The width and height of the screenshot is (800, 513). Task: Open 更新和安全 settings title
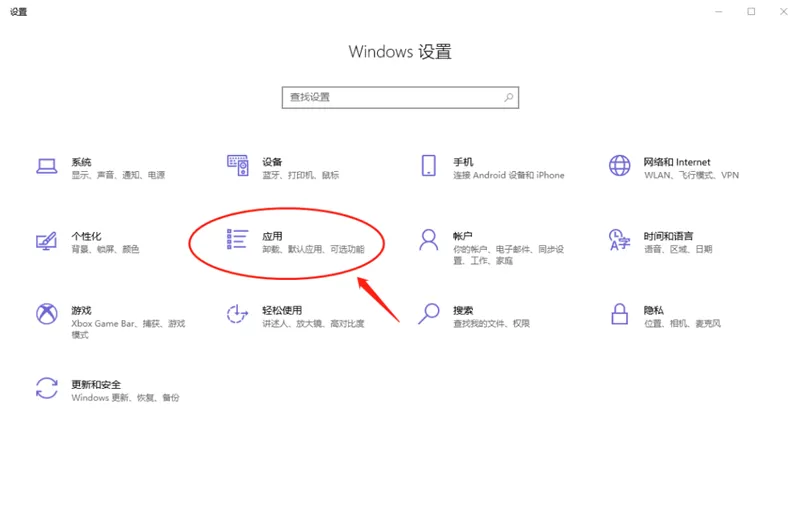point(96,384)
